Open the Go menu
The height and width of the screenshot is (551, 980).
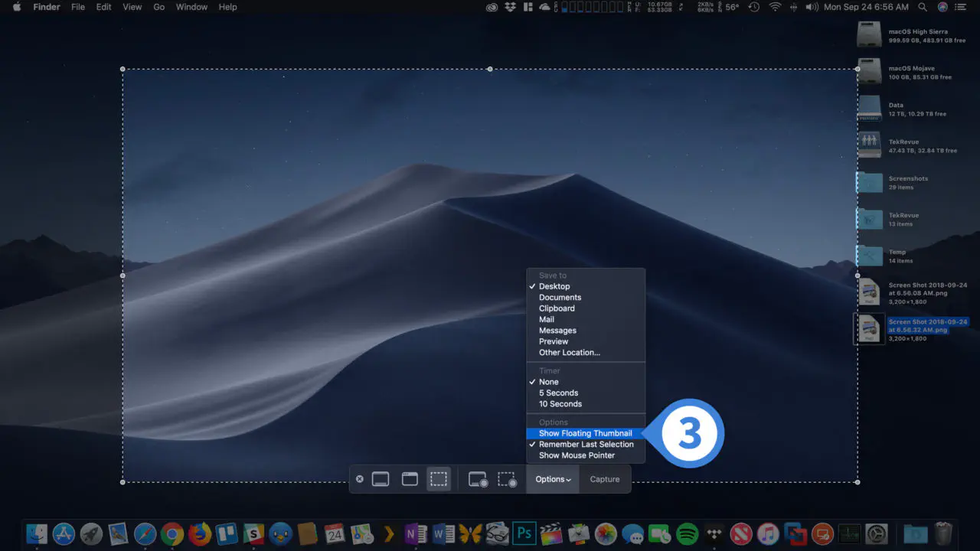[159, 7]
